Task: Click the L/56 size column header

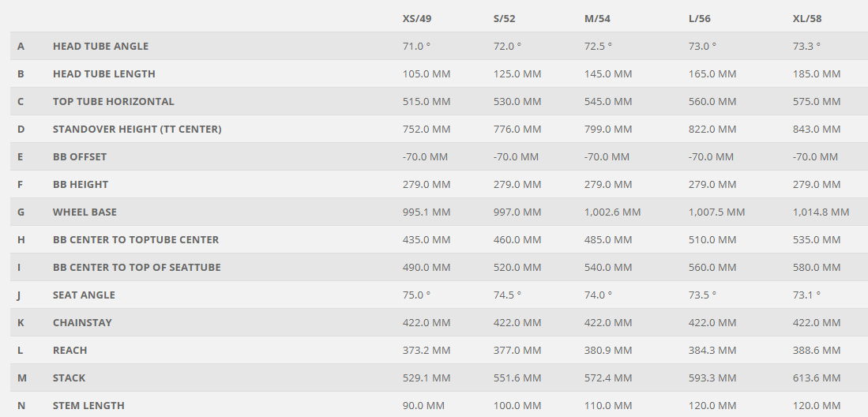Action: [702, 18]
